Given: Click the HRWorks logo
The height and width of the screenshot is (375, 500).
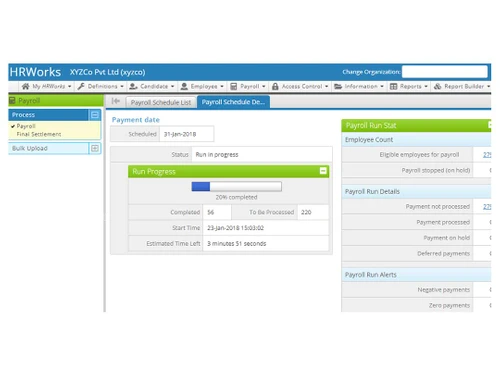Looking at the screenshot, I should coord(35,72).
